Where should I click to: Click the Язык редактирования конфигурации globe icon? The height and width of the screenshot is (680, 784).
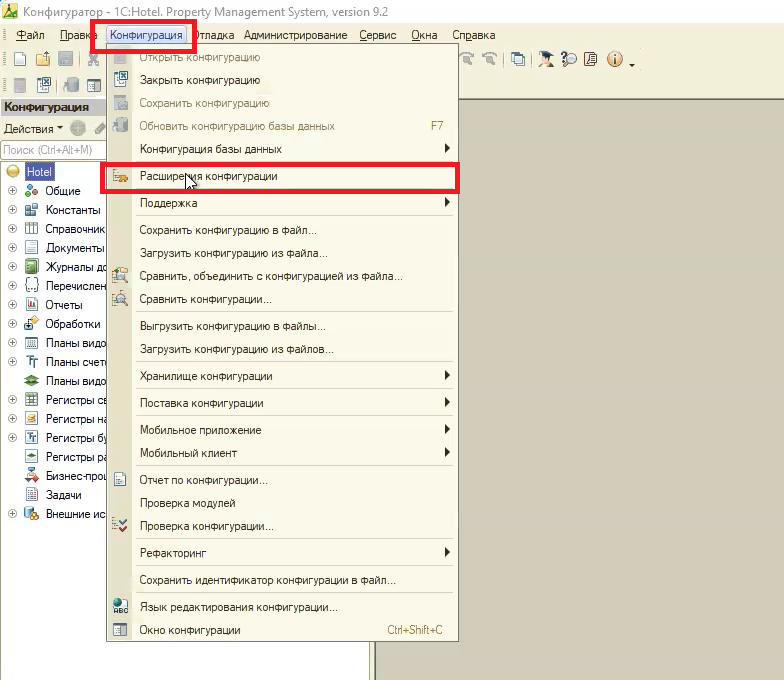[120, 607]
